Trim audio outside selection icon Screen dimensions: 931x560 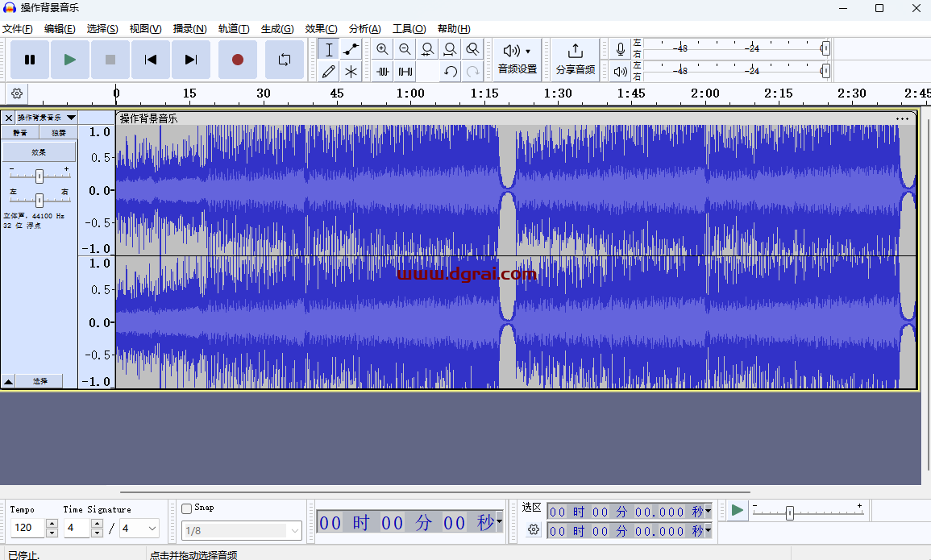(383, 72)
